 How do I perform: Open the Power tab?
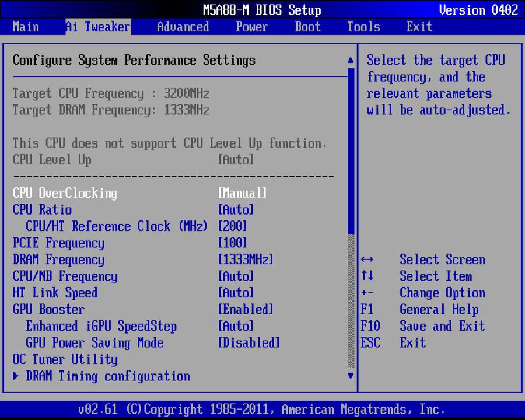(252, 27)
